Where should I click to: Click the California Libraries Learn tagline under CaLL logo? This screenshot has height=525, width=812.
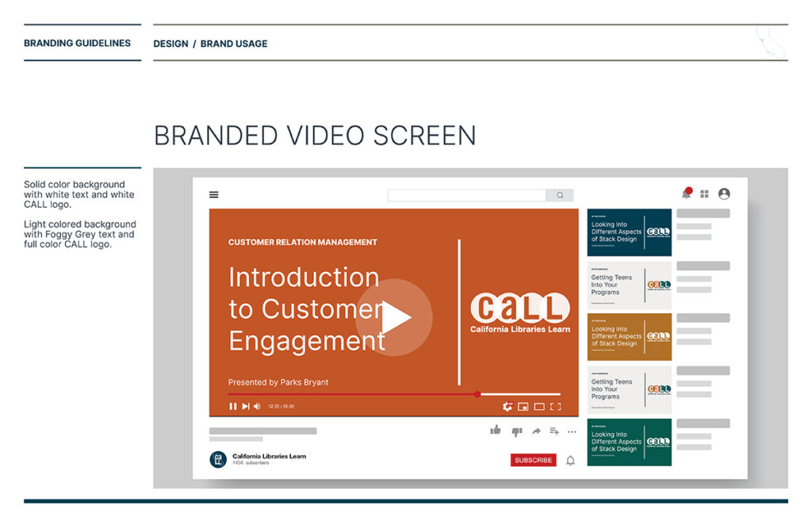click(520, 329)
